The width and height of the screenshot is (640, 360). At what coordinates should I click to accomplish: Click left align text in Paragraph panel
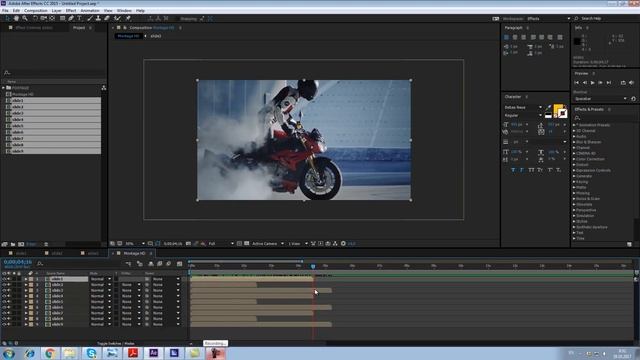[506, 37]
